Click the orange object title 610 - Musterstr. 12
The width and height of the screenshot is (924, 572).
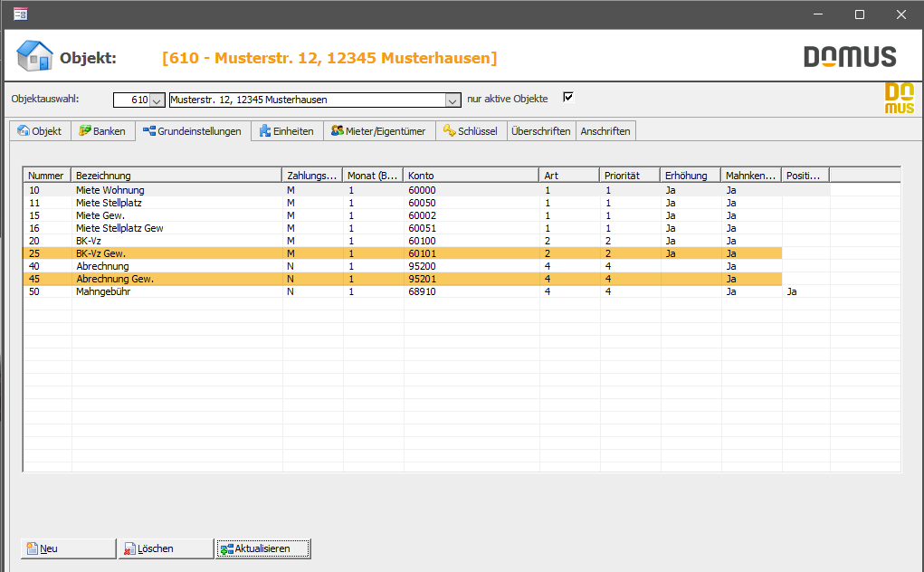click(x=329, y=58)
